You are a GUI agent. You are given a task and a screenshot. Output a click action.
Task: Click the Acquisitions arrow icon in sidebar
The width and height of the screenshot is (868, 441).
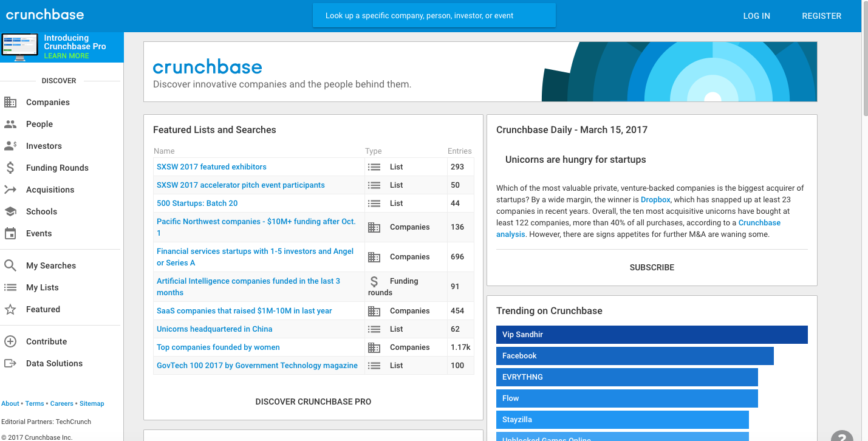click(10, 190)
